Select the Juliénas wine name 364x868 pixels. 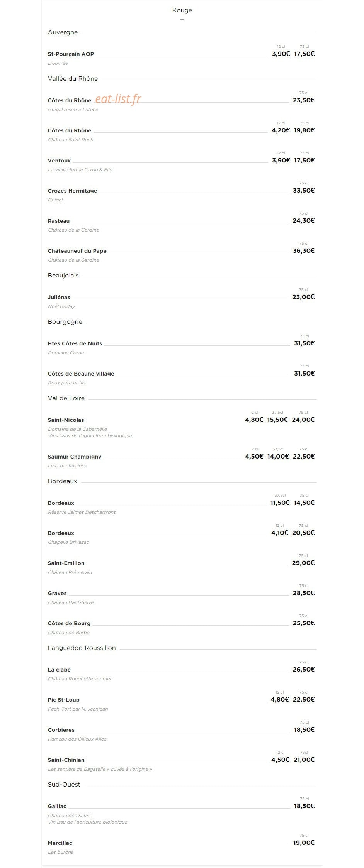[59, 297]
